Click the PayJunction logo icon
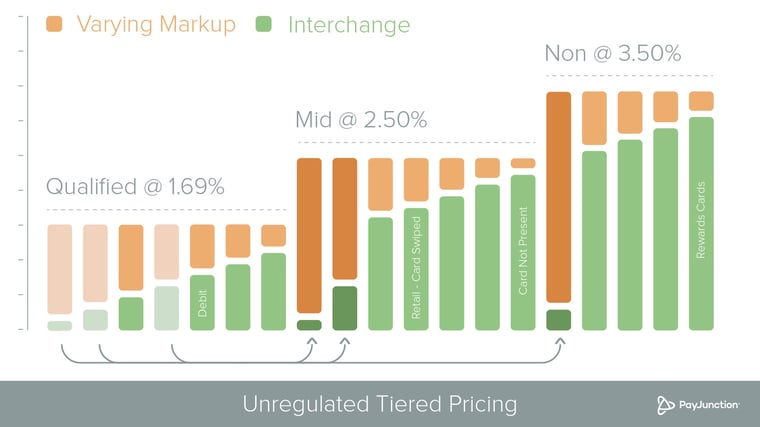This screenshot has width=760, height=427. pos(665,405)
